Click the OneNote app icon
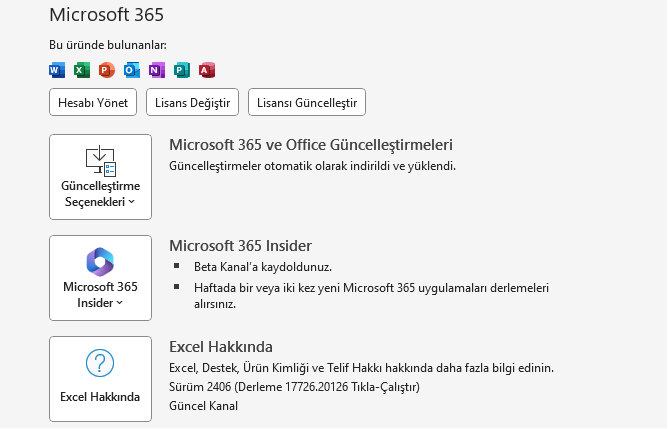Image resolution: width=668 pixels, height=429 pixels. [x=157, y=70]
